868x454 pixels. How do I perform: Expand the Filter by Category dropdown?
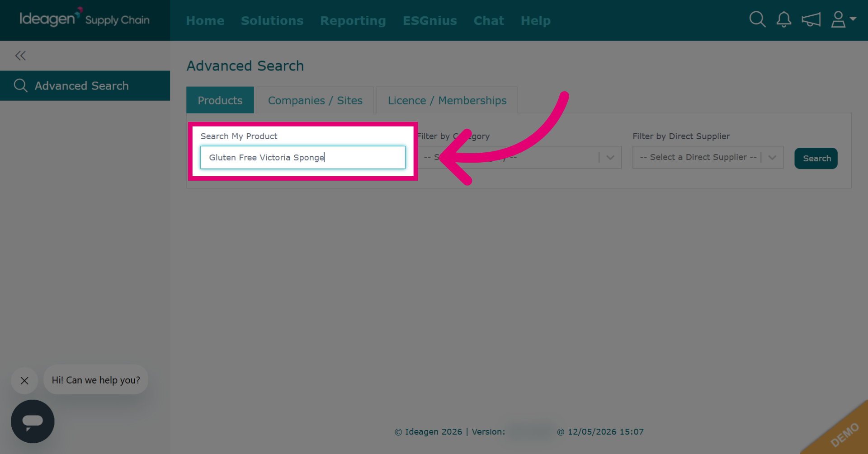pyautogui.click(x=519, y=157)
